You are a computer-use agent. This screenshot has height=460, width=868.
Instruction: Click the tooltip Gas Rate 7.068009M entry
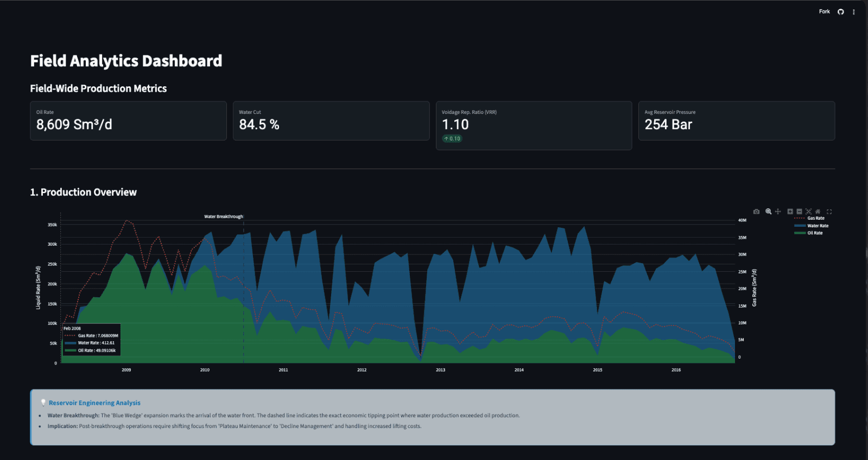(x=91, y=336)
